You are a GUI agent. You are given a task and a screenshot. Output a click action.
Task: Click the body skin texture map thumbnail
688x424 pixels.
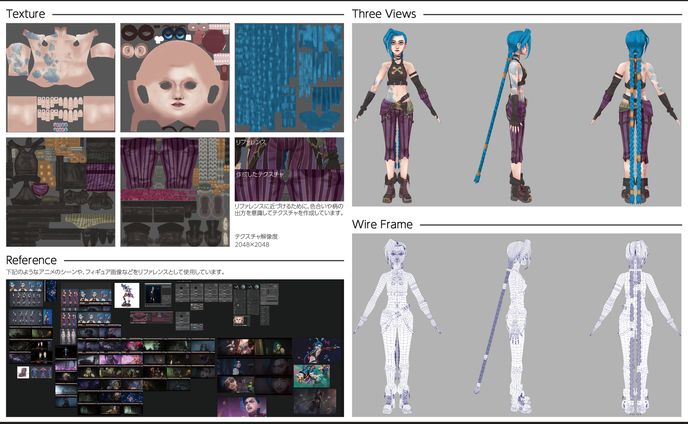[x=61, y=77]
